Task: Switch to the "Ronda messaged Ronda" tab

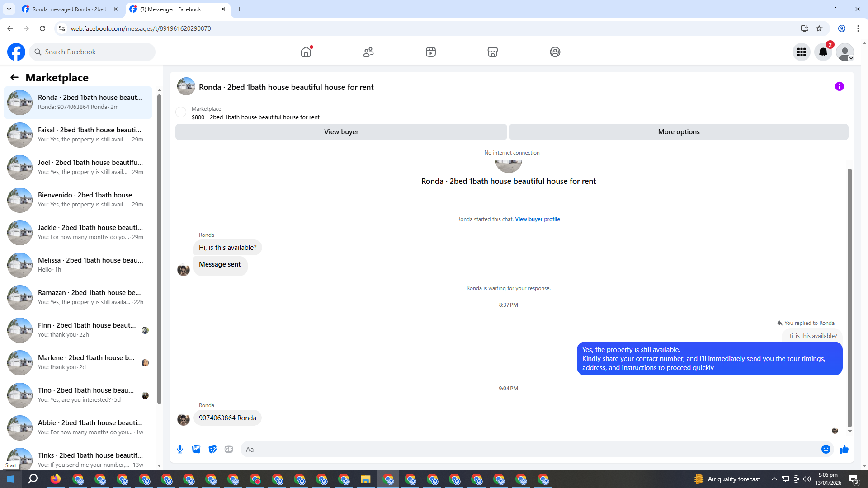Action: click(69, 9)
